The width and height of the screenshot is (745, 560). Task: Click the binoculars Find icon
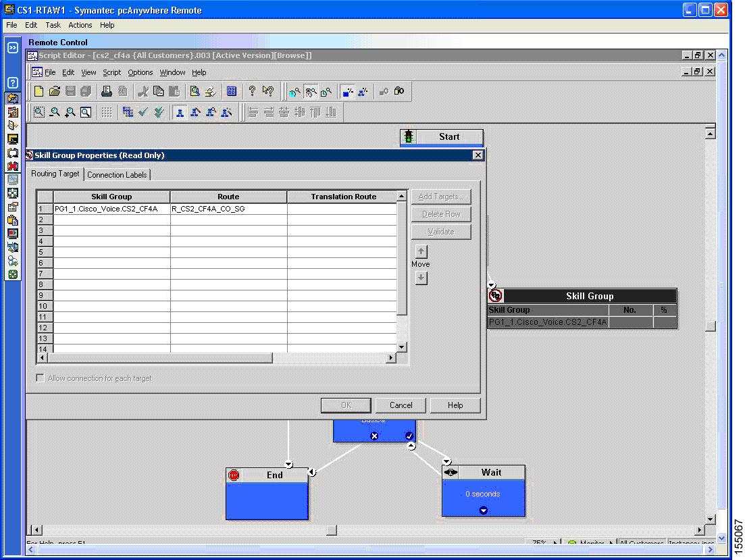[x=399, y=91]
